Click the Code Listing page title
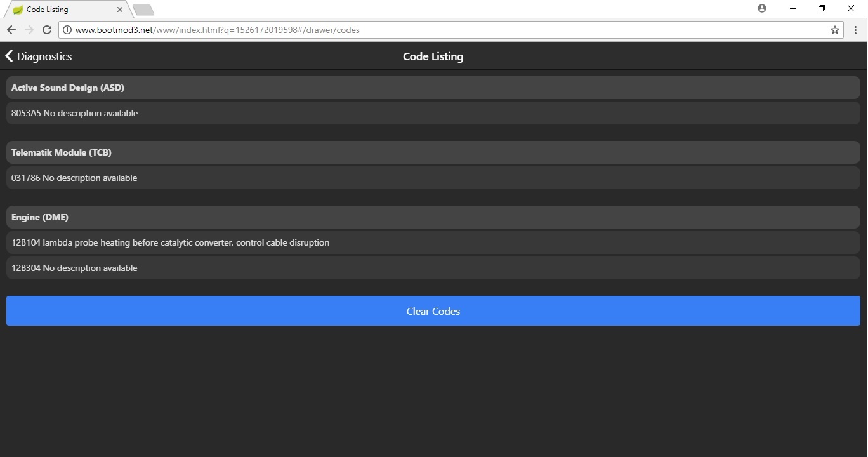The image size is (868, 457). [x=433, y=56]
